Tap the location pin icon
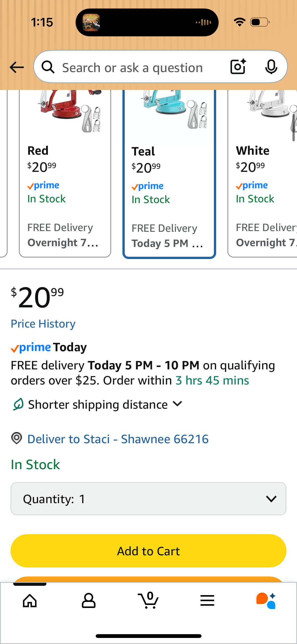 pos(17,438)
